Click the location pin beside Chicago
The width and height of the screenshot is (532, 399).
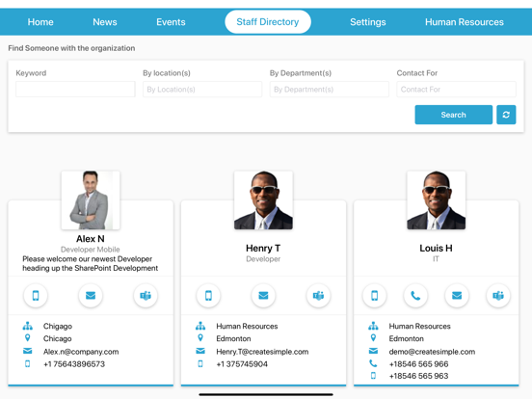[28, 338]
